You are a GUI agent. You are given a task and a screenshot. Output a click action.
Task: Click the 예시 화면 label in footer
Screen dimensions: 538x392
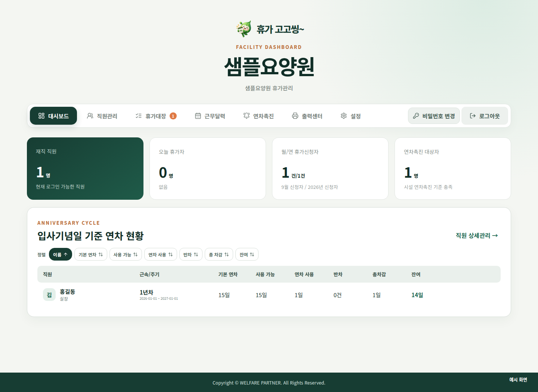tap(518, 380)
